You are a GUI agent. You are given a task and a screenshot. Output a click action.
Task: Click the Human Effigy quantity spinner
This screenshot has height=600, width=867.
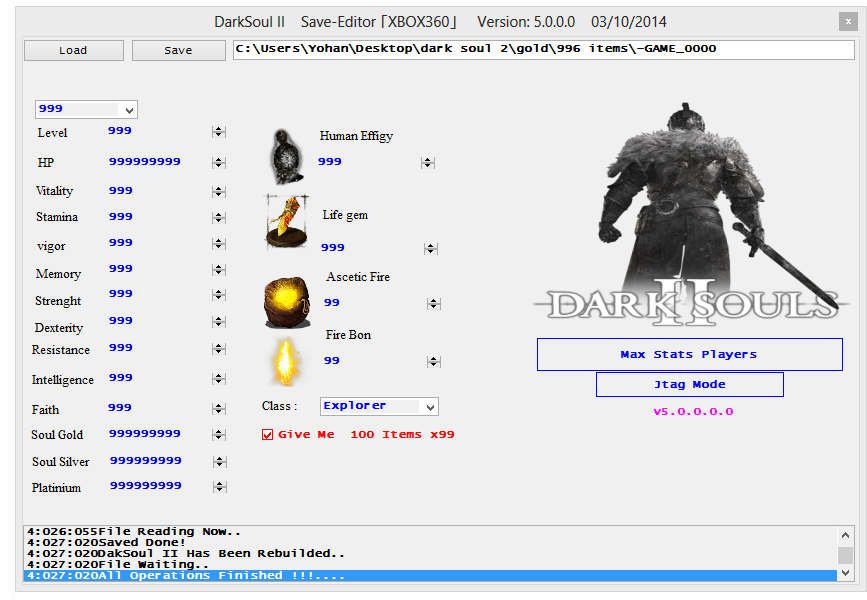pyautogui.click(x=428, y=163)
